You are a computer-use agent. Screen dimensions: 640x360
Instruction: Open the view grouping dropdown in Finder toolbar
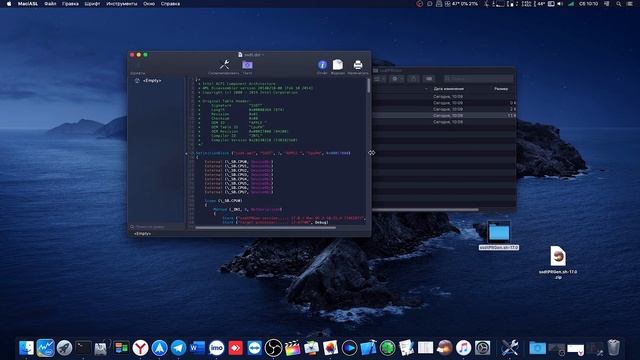[379, 78]
